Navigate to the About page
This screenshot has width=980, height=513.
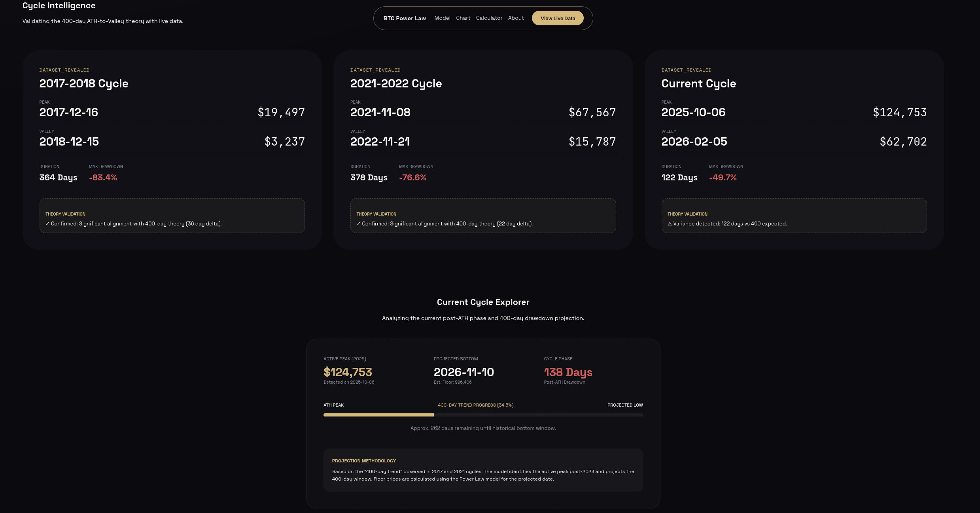click(x=516, y=18)
